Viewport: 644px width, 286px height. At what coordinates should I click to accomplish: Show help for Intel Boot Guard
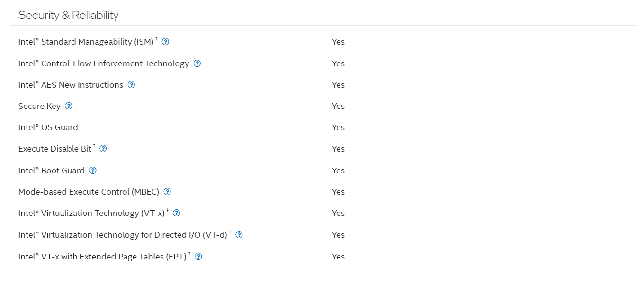click(93, 170)
